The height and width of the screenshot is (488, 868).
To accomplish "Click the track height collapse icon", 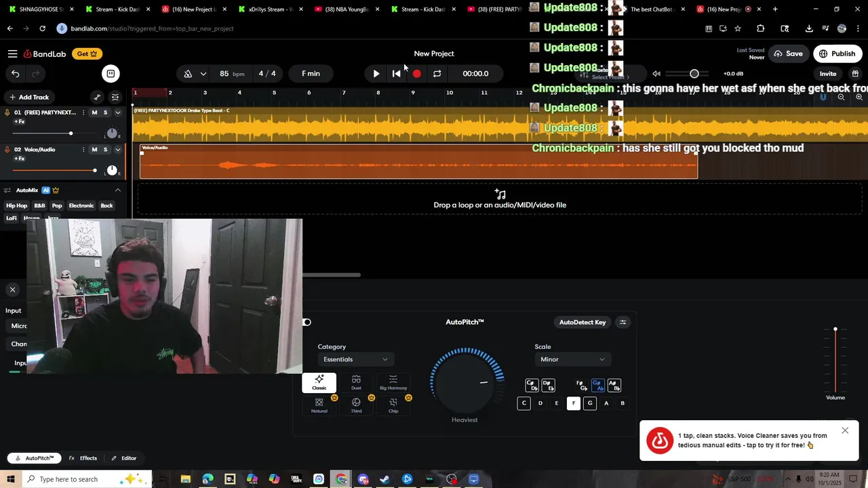I will click(x=115, y=97).
